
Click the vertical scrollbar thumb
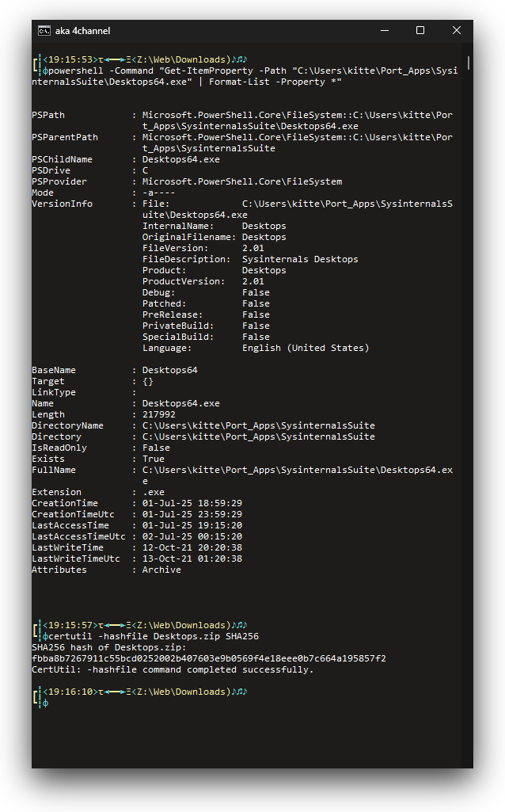point(469,63)
